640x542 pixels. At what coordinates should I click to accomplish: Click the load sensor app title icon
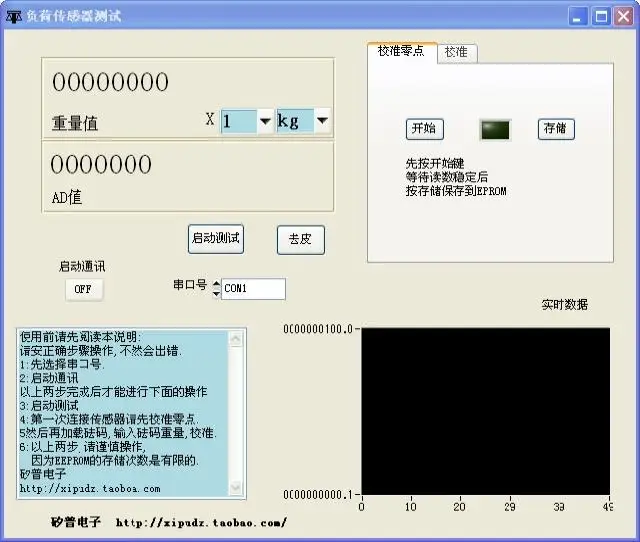pyautogui.click(x=13, y=17)
